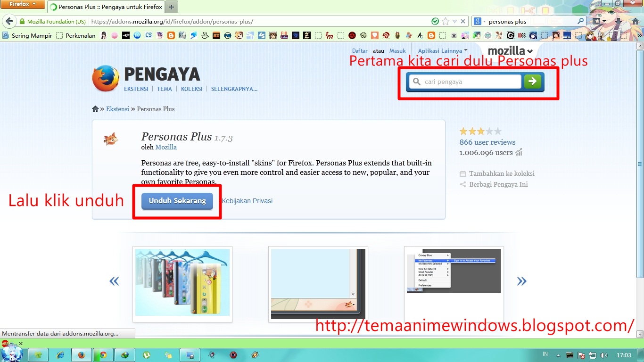
Task: Show next screenshots with » arrow
Action: click(x=521, y=281)
